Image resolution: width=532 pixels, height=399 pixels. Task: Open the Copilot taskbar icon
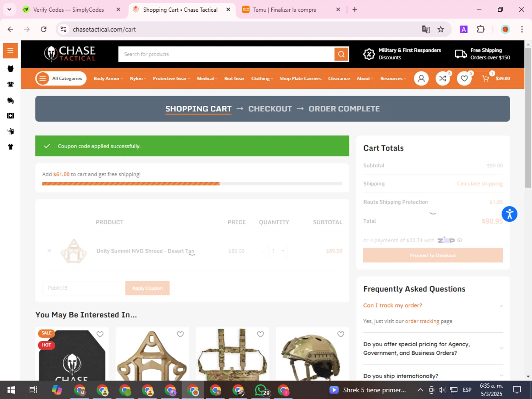57,390
